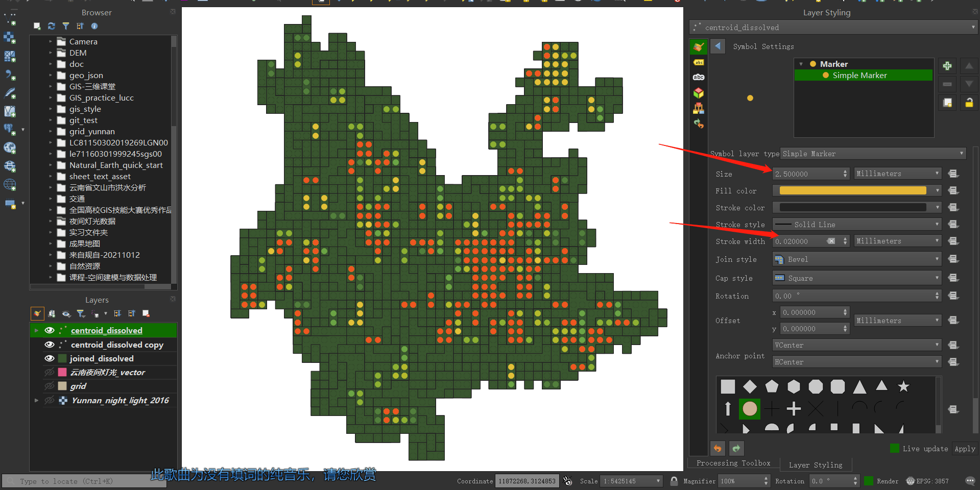980x490 pixels.
Task: Click Browser Collapse All icon
Action: pyautogui.click(x=80, y=26)
